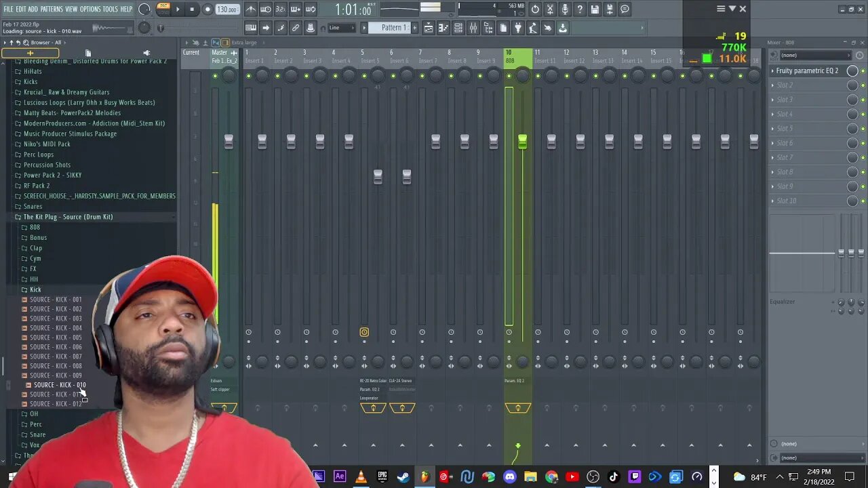Click the Master volume fader handle
The height and width of the screenshot is (488, 868).
[x=229, y=141]
